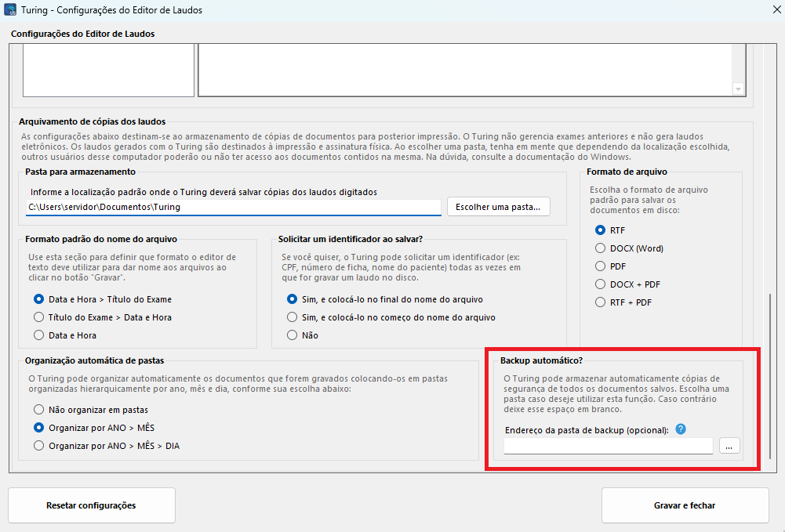Click the browse '...' backup folder button

pyautogui.click(x=729, y=446)
